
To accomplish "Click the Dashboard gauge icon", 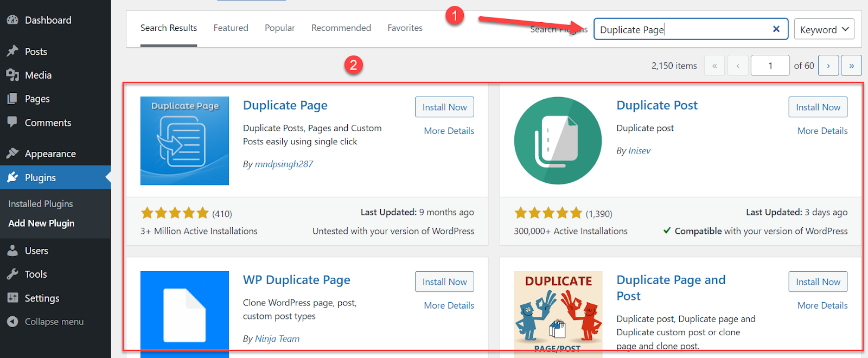I will [x=12, y=20].
